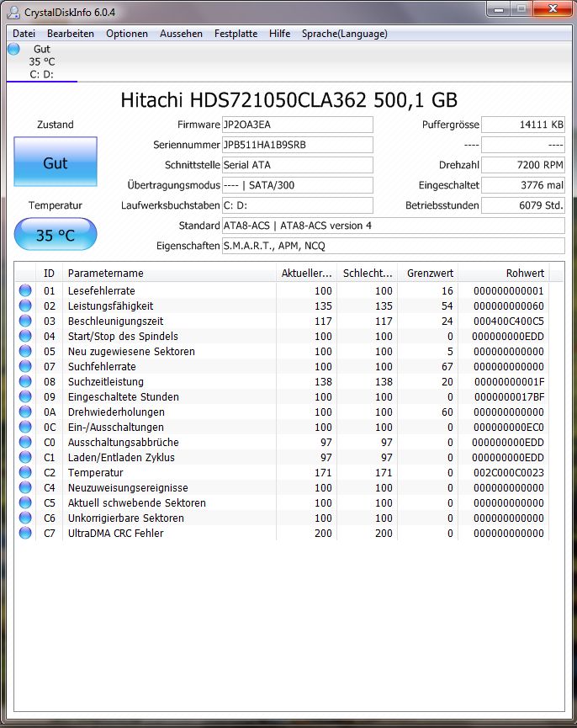This screenshot has height=728, width=577.
Task: Click the Seriennummer field JPB511HA1B9SRB
Action: pyautogui.click(x=297, y=145)
